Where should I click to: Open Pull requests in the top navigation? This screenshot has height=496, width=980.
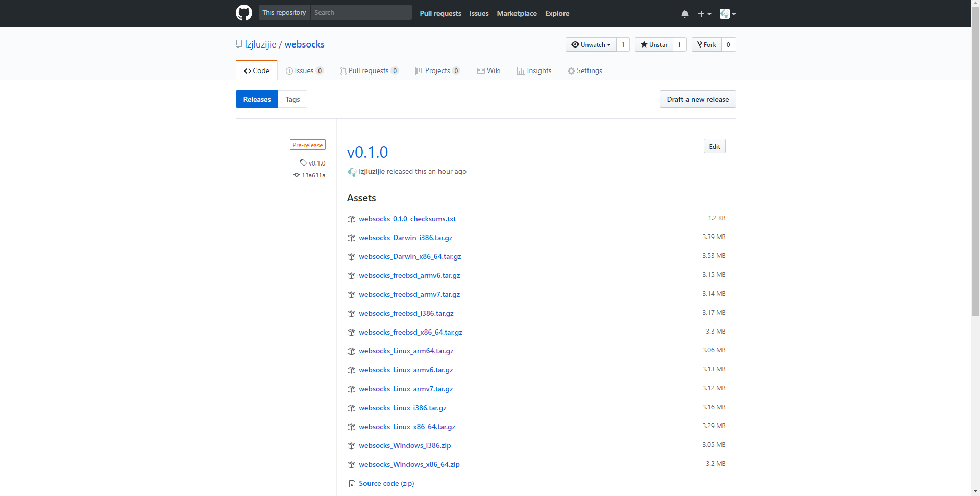[x=440, y=13]
